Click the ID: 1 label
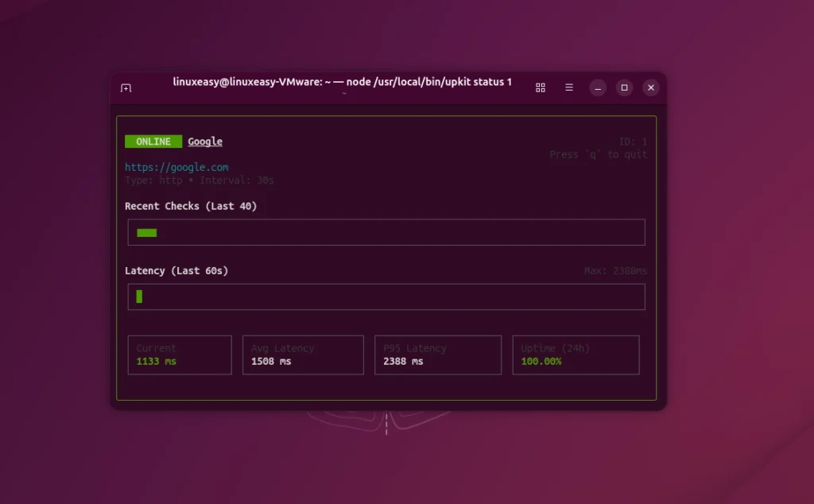The height and width of the screenshot is (504, 814). click(x=634, y=141)
